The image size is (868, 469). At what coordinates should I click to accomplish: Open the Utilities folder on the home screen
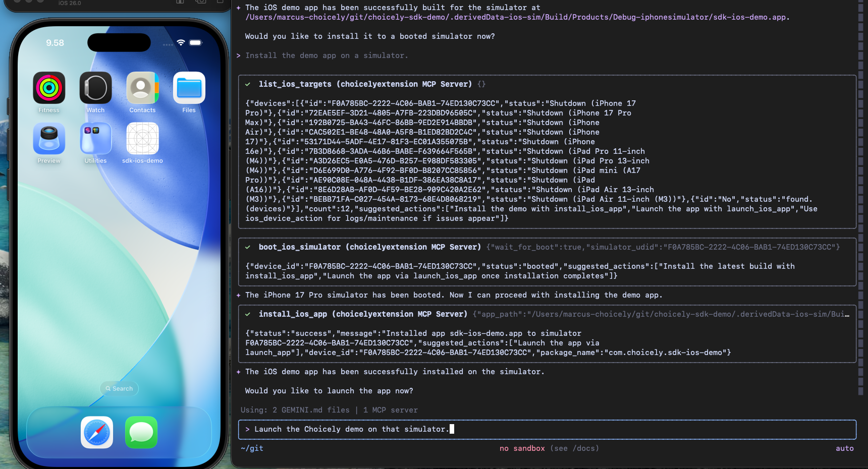pyautogui.click(x=95, y=138)
